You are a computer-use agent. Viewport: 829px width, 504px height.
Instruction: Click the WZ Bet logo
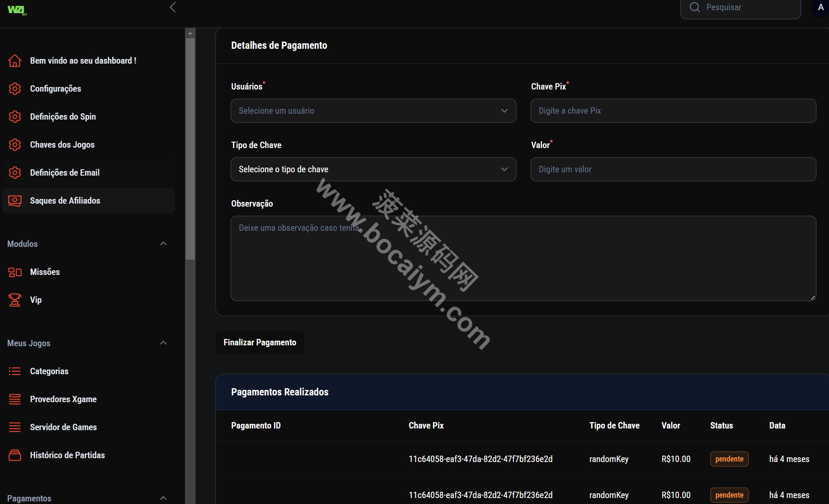(x=17, y=10)
